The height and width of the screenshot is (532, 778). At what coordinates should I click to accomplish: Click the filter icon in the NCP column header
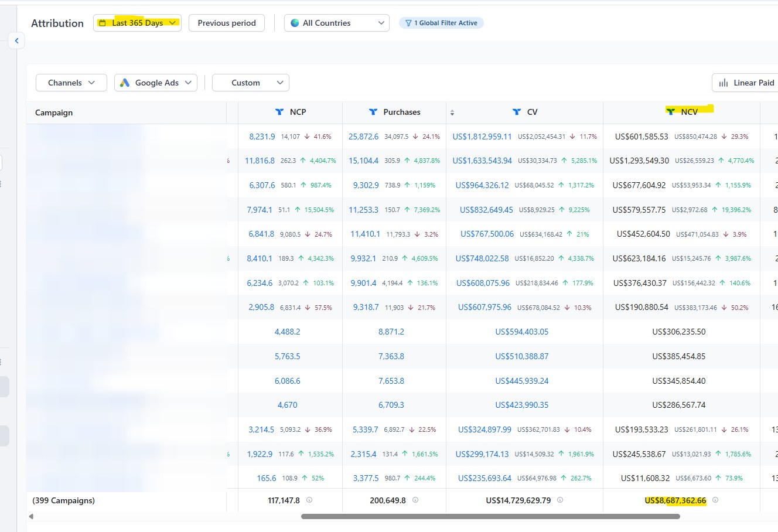click(x=279, y=112)
